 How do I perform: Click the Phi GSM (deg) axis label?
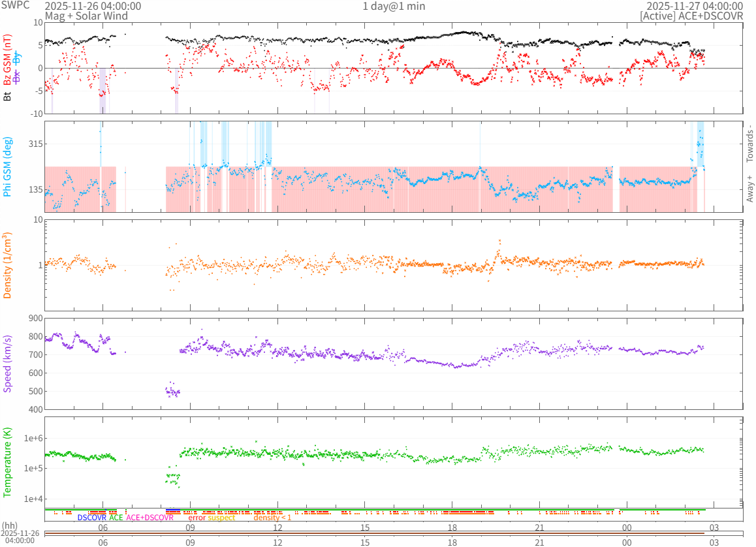8,166
